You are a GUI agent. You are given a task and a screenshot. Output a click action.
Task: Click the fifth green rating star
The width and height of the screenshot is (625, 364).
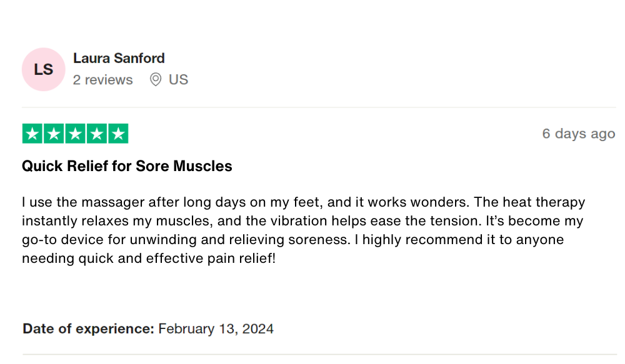coord(117,134)
